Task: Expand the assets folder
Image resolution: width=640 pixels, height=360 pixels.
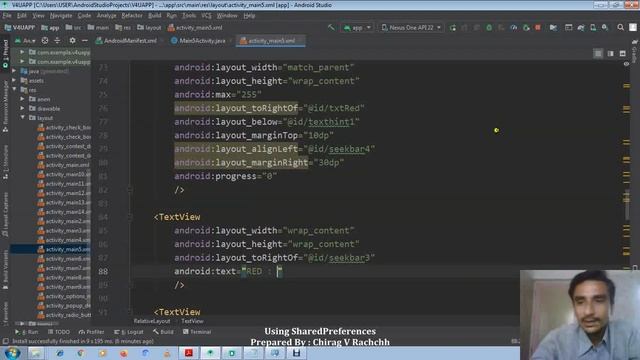Action: coord(14,80)
